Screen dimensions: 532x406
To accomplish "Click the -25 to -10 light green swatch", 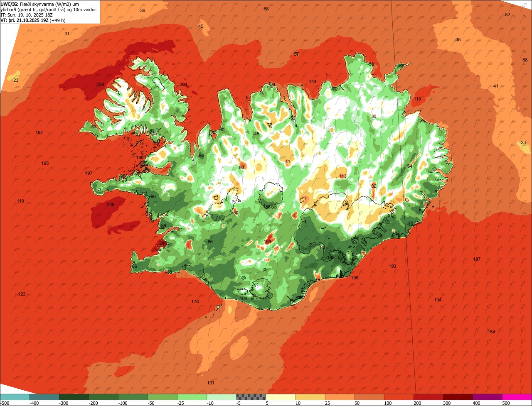I will 192,397.
